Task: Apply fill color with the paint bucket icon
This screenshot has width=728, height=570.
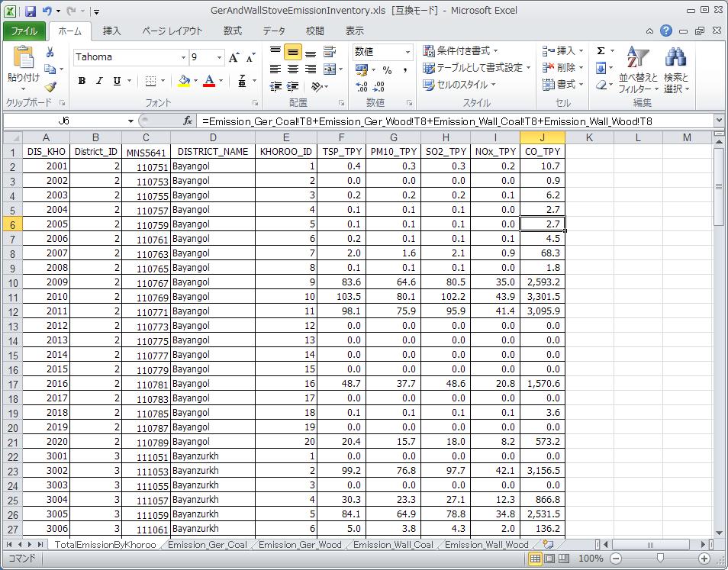Action: point(184,81)
